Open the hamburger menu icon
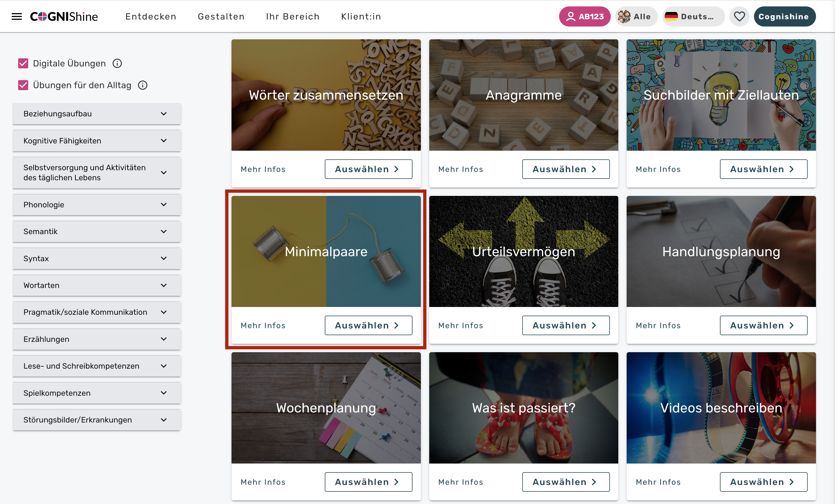 pyautogui.click(x=16, y=16)
